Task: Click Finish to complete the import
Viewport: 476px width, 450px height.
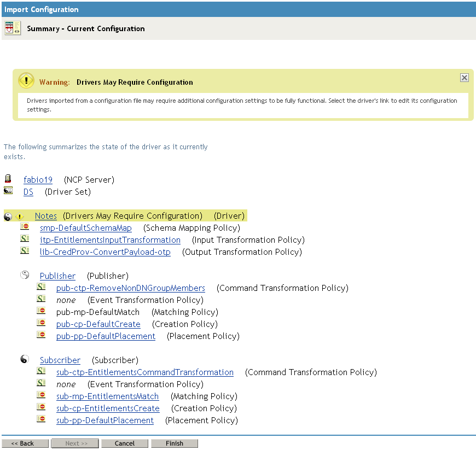Action: click(175, 443)
